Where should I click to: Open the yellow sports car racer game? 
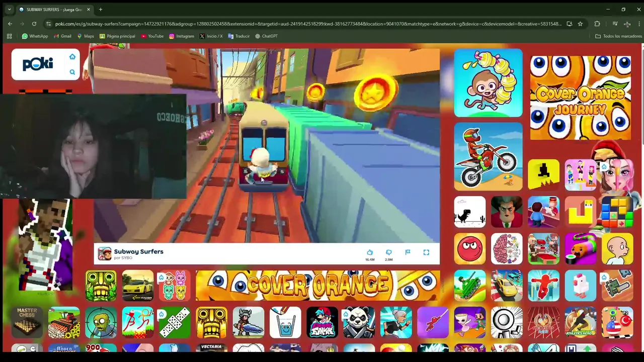point(138,286)
